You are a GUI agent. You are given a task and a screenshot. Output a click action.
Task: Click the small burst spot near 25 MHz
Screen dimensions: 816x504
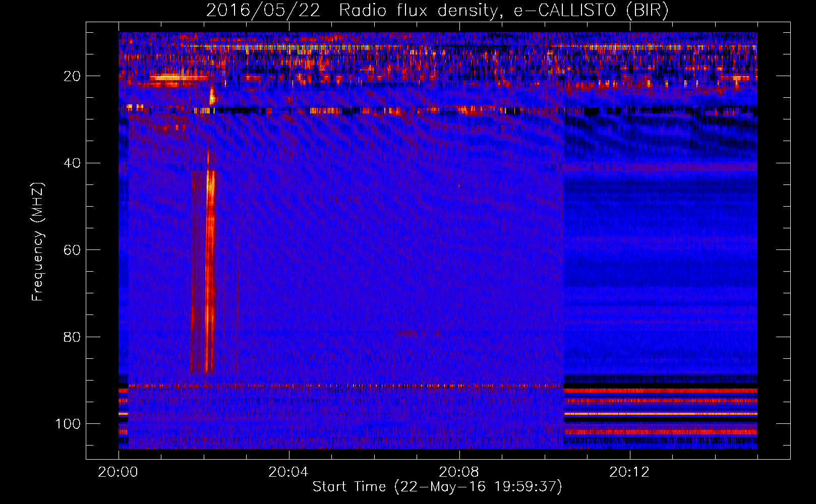coord(212,95)
